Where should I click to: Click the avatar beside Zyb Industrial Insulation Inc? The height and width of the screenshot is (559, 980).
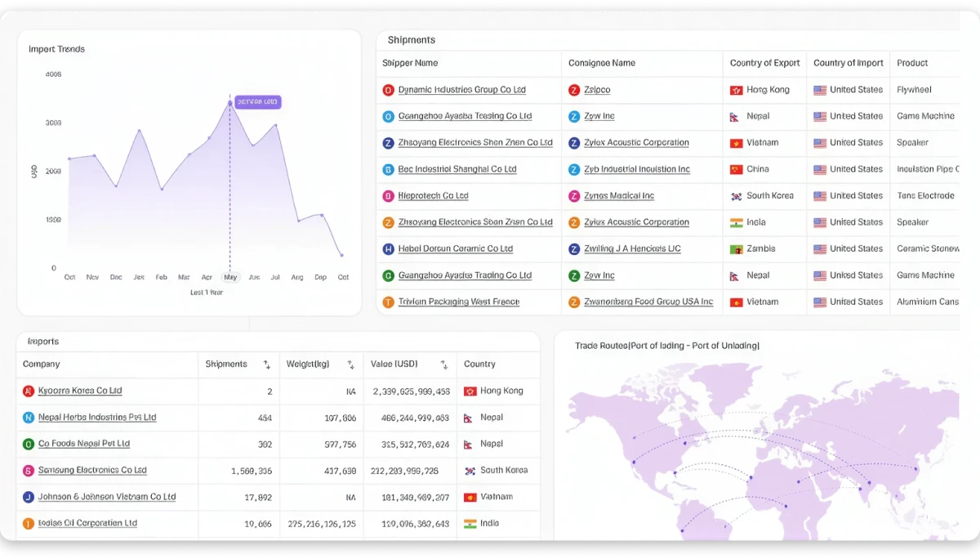tap(575, 169)
